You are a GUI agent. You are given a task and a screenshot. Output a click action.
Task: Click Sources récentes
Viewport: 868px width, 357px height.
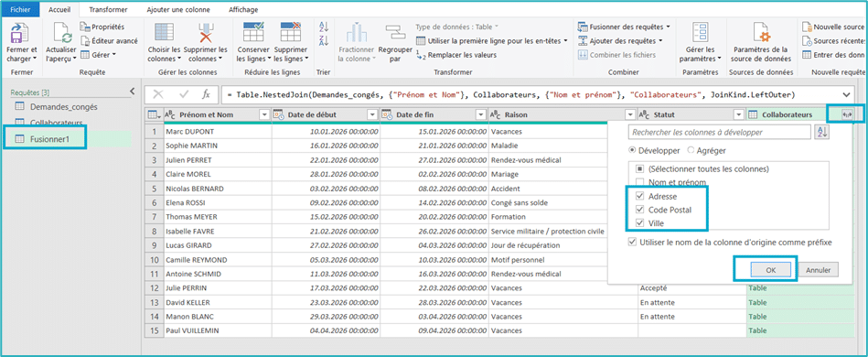pos(833,40)
